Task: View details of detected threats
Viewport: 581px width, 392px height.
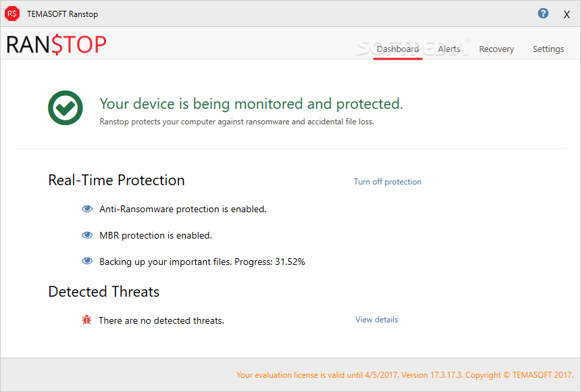Action: point(376,320)
